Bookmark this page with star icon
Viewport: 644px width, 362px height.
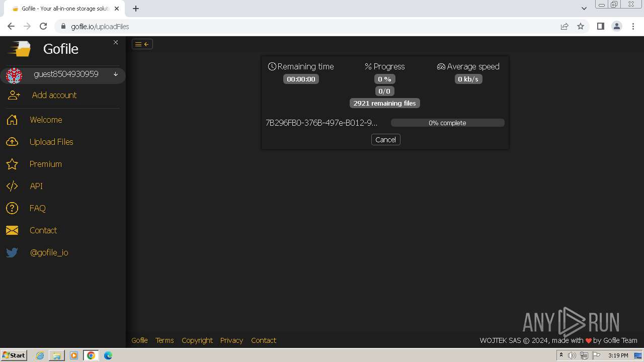[x=581, y=27]
